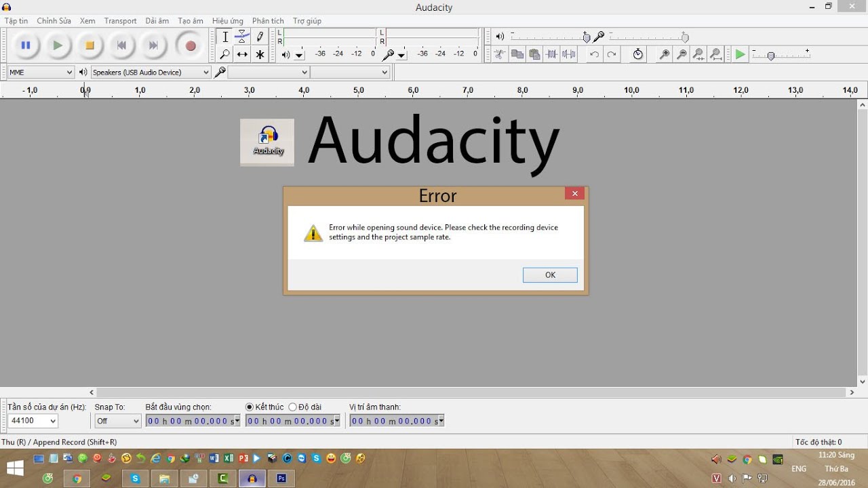Open the Tập tin menu
The width and height of the screenshot is (868, 488).
(x=16, y=21)
